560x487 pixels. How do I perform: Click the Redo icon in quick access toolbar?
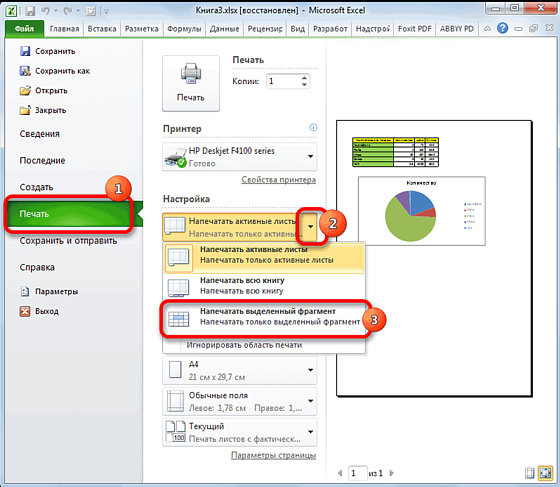68,11
